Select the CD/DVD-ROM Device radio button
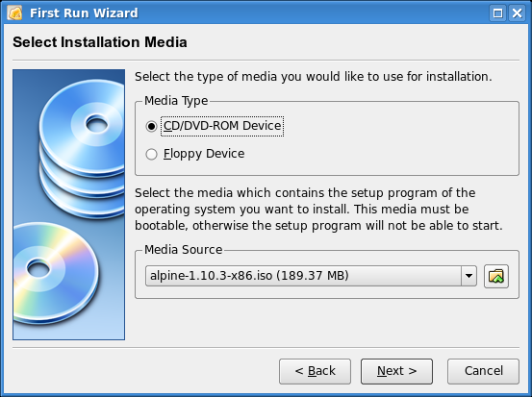Image resolution: width=532 pixels, height=397 pixels. click(151, 126)
